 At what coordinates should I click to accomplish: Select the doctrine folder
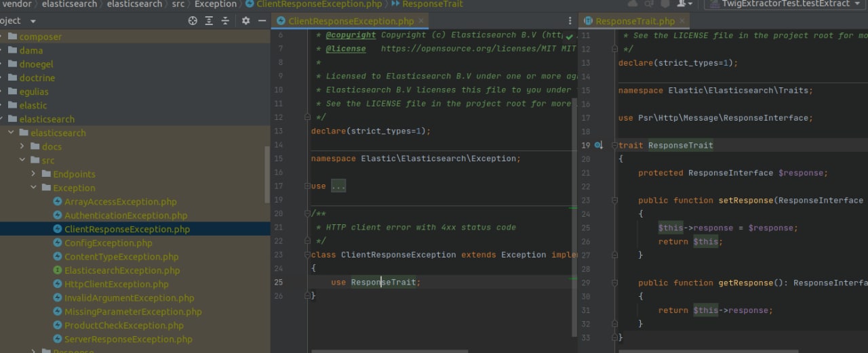pos(37,78)
